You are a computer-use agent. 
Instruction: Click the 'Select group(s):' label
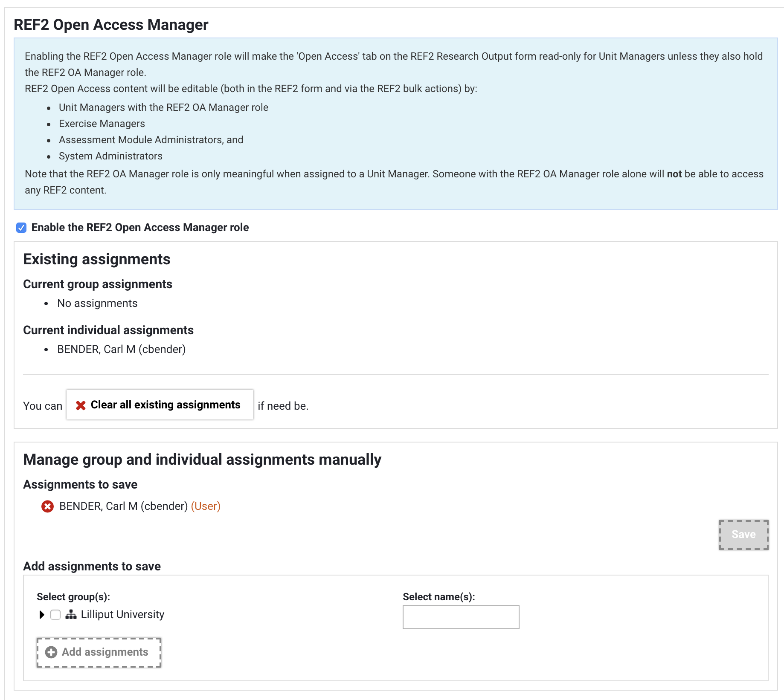[73, 597]
